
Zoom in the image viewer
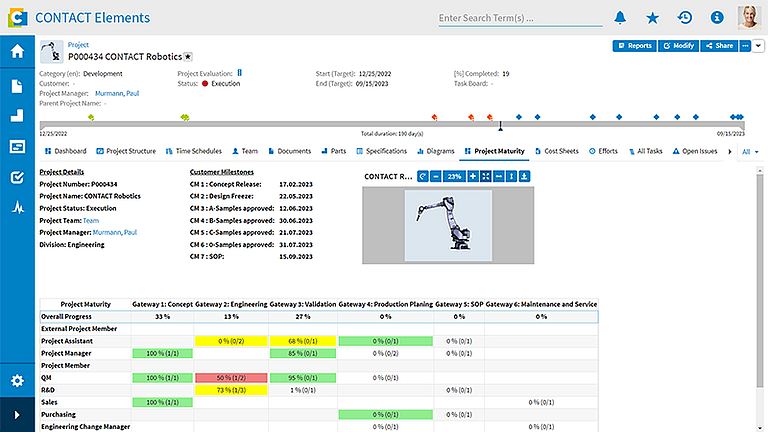tap(473, 176)
